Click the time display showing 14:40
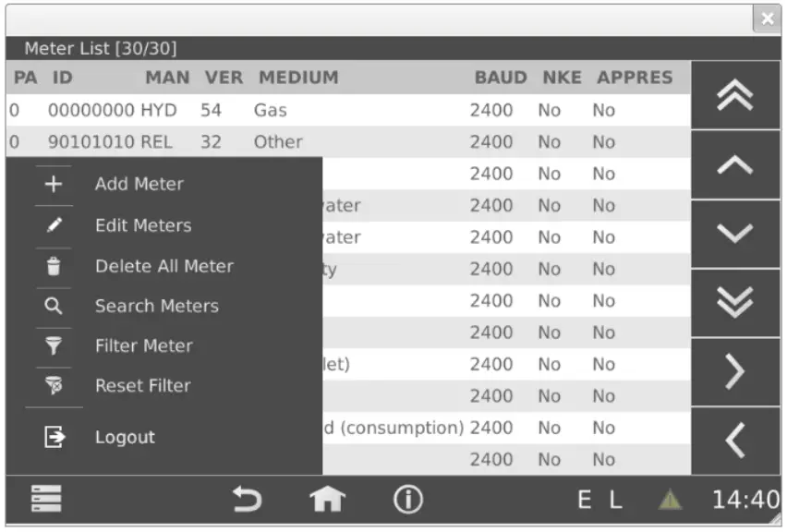Screen dimensions: 787x532 744,499
